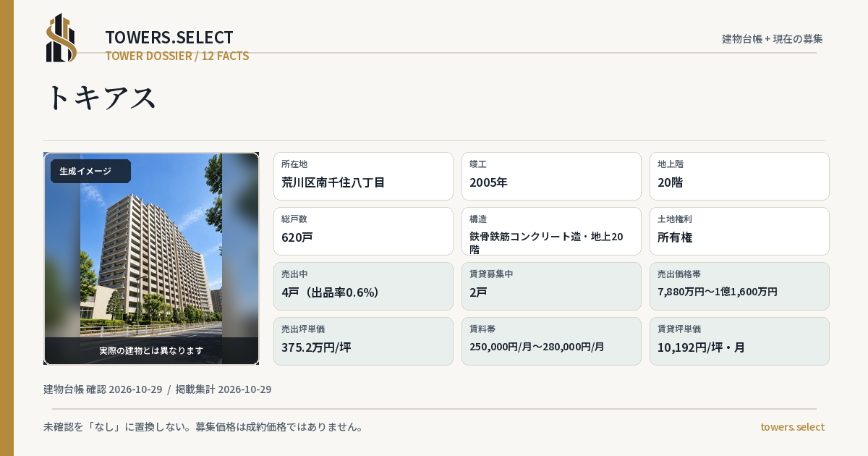Select the 売出価格帯 card with 7,880万円
This screenshot has width=868, height=456.
(x=739, y=286)
